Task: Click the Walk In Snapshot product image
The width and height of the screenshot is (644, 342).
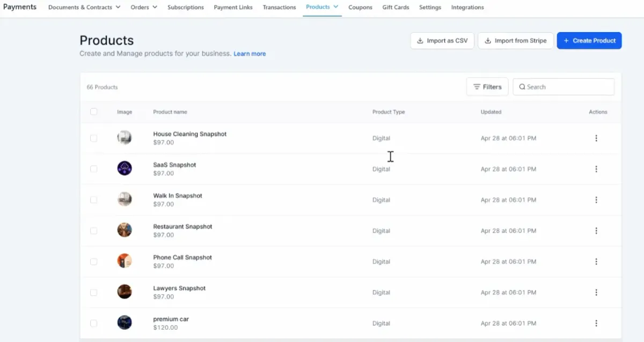Action: pyautogui.click(x=125, y=199)
